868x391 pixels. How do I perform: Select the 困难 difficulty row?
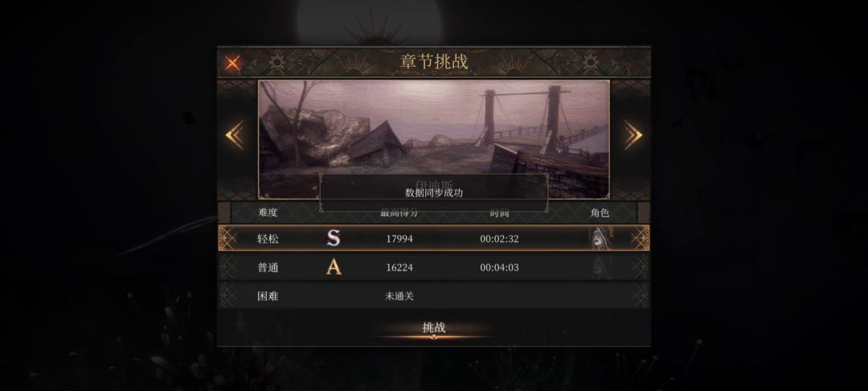(434, 296)
